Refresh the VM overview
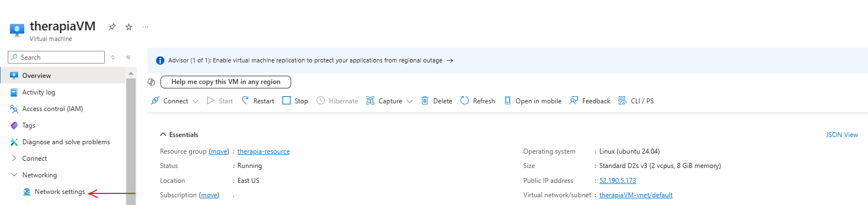The height and width of the screenshot is (205, 868). 478,101
